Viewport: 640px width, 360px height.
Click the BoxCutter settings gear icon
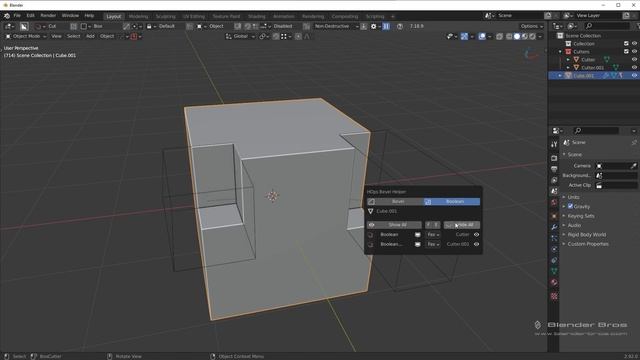(373, 26)
